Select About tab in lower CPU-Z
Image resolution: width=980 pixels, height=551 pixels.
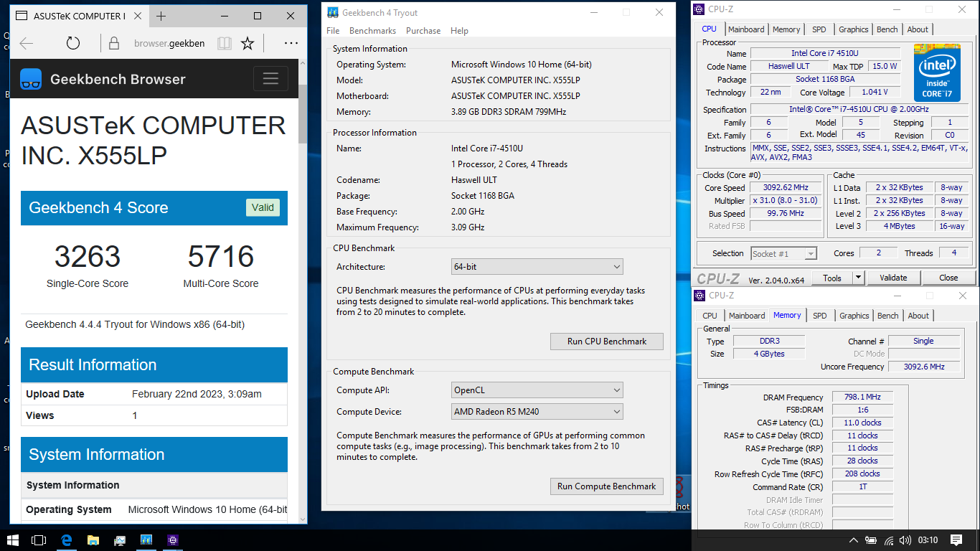(918, 316)
